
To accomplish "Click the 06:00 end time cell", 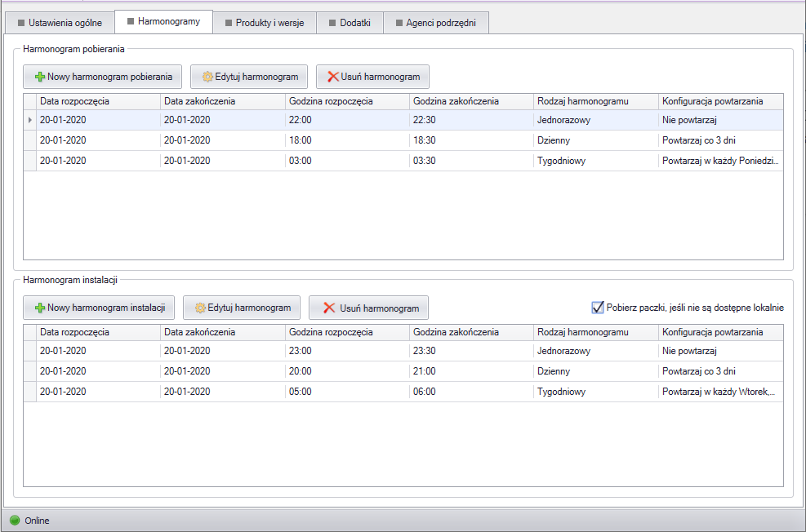I will point(472,392).
